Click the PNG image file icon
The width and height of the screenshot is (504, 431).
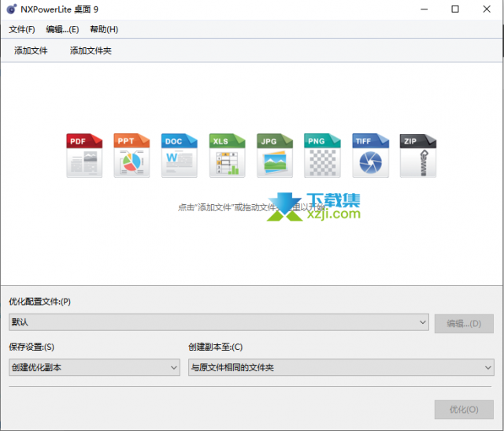322,155
